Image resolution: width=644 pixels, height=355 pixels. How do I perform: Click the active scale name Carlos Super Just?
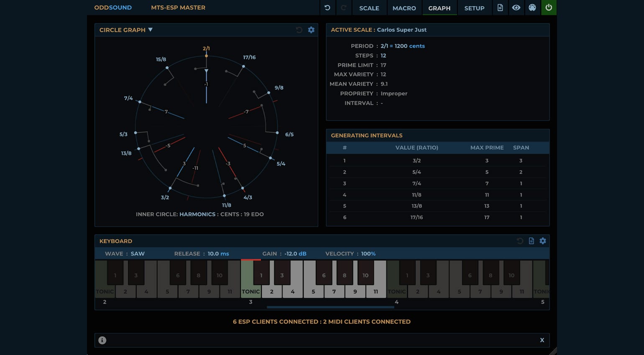tap(402, 30)
